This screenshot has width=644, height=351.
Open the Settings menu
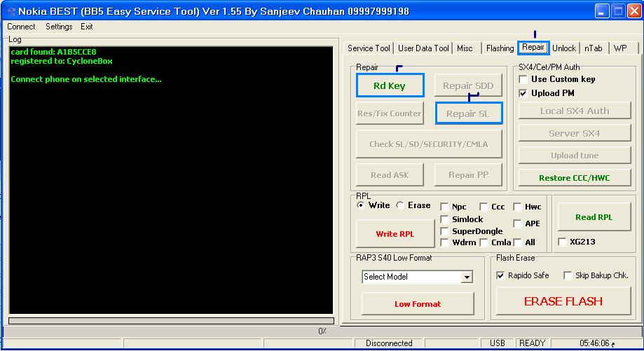tap(59, 27)
